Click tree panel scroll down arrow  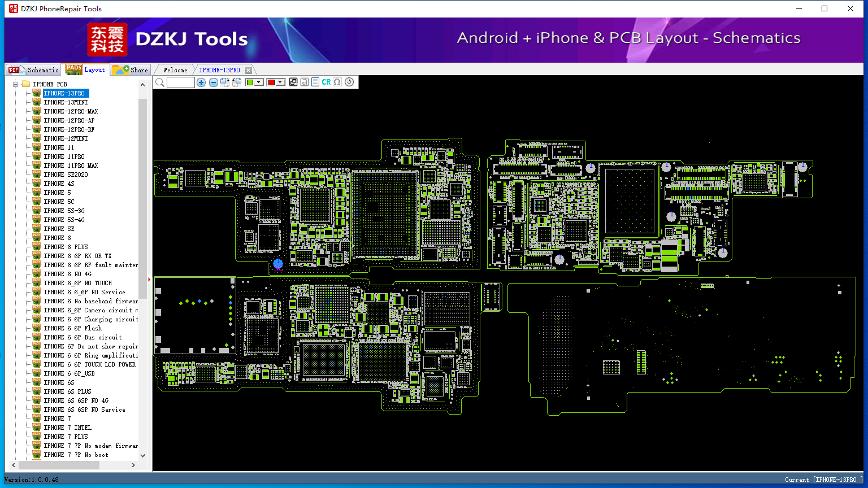coord(142,455)
